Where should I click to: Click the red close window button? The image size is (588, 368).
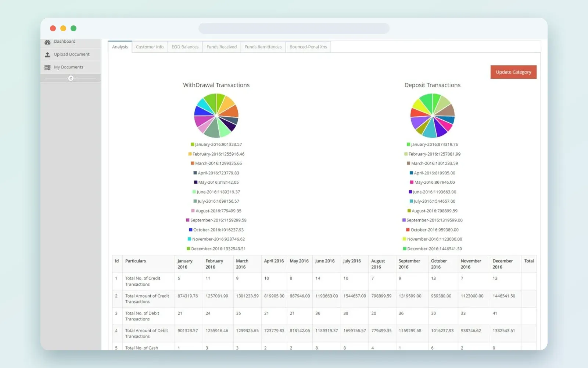pyautogui.click(x=53, y=28)
